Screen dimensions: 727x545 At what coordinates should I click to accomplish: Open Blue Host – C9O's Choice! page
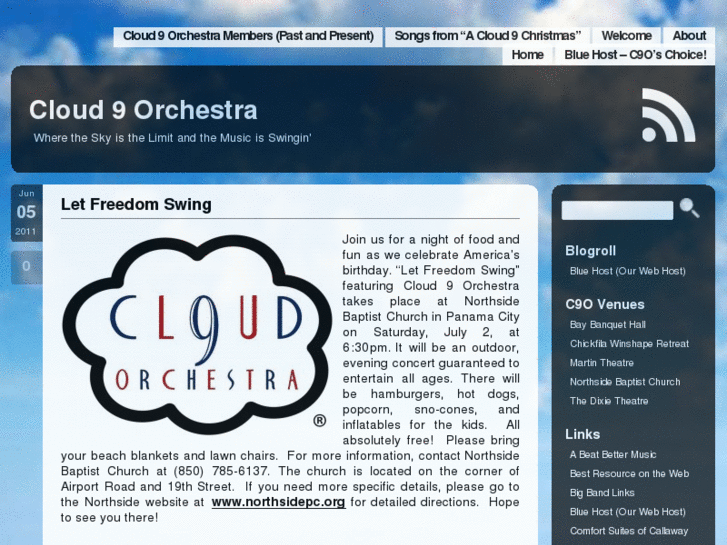[635, 55]
